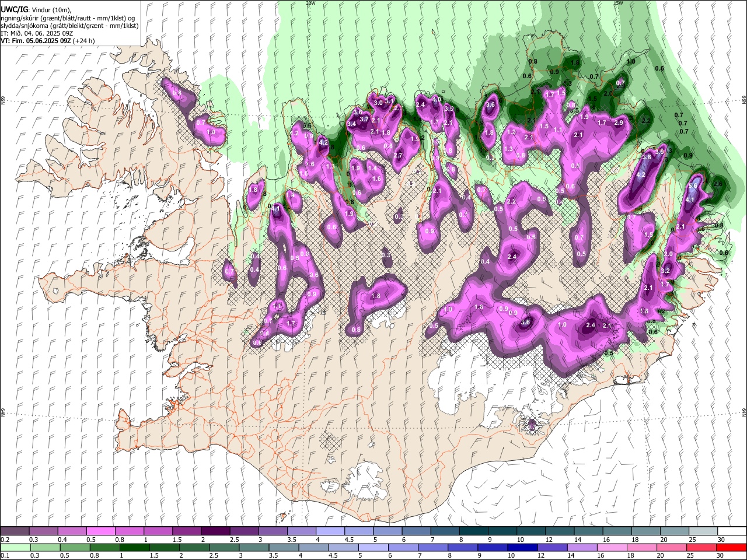
Task: Click the dark mauve 0.2–0.3 snow legend swatch
Action: 15,531
